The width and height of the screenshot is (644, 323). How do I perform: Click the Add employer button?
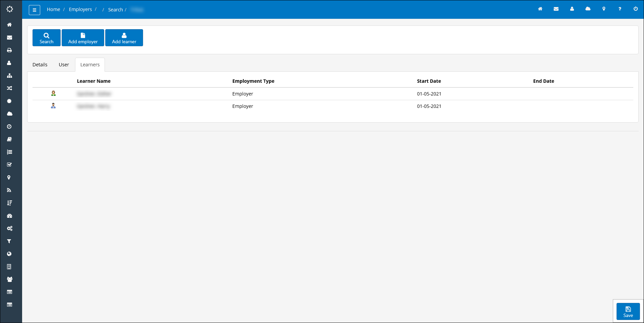tap(83, 38)
